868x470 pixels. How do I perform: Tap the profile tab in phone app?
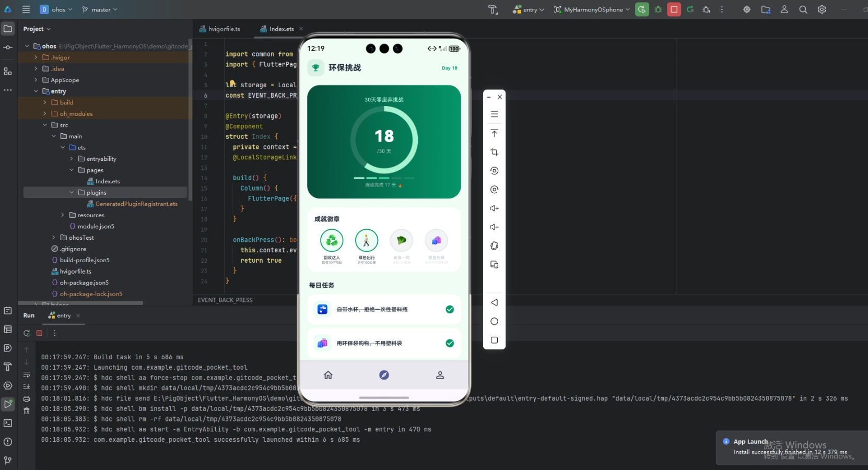[x=440, y=375]
